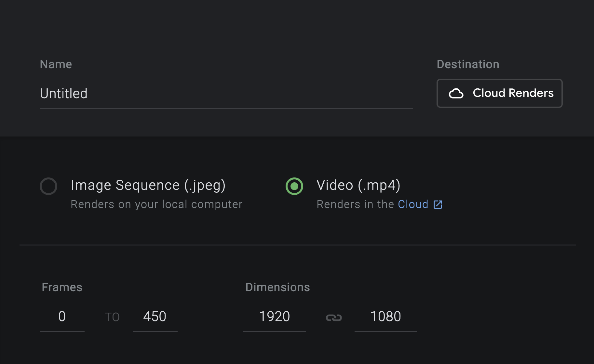Click the width field showing 1920
This screenshot has height=364, width=594.
[274, 317]
